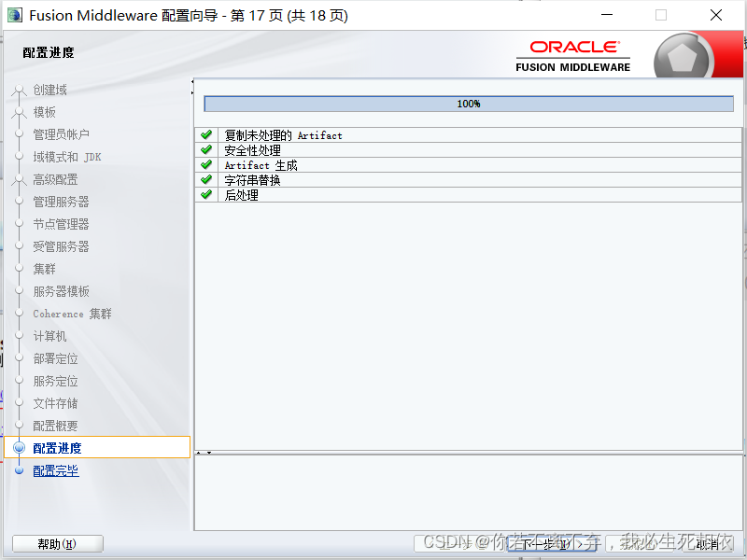Select the 部署定位 step
This screenshot has height=560, width=747.
[x=55, y=358]
